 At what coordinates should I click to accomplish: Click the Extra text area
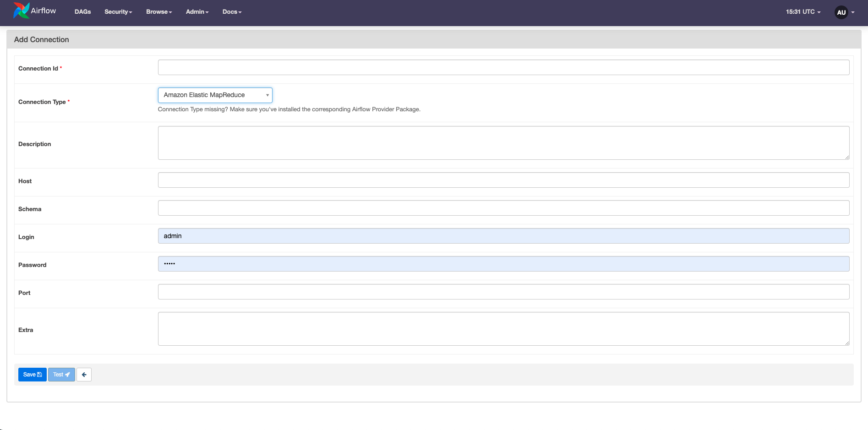click(x=503, y=328)
